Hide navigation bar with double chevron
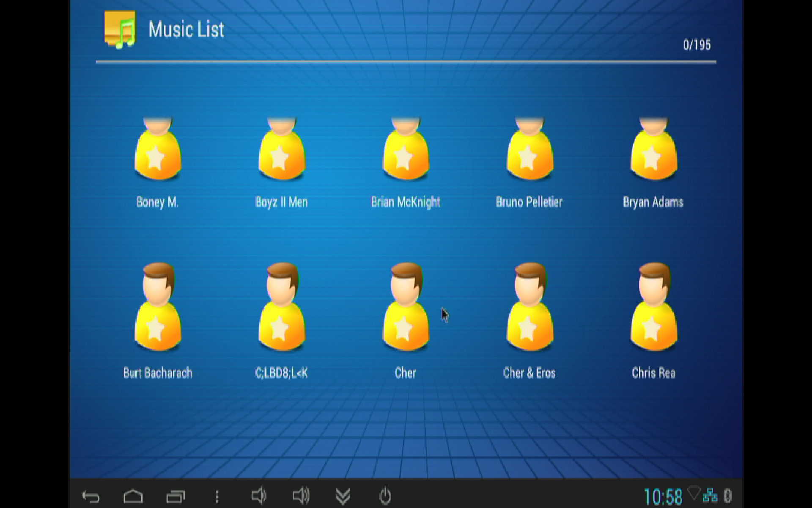812x508 pixels. [343, 496]
